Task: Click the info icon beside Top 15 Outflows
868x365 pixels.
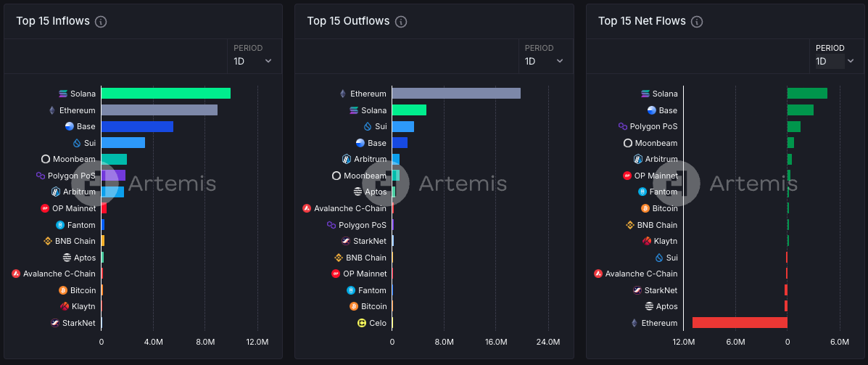Action: (401, 22)
